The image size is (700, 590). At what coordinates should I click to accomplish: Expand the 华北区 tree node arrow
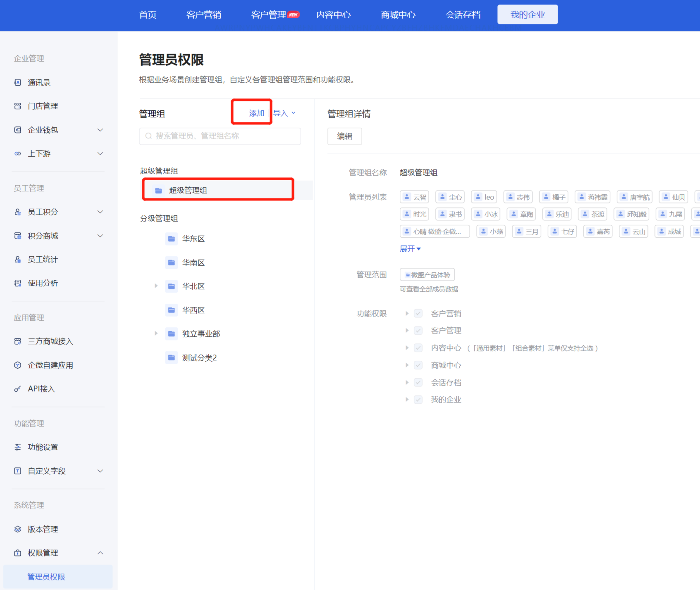pyautogui.click(x=156, y=286)
